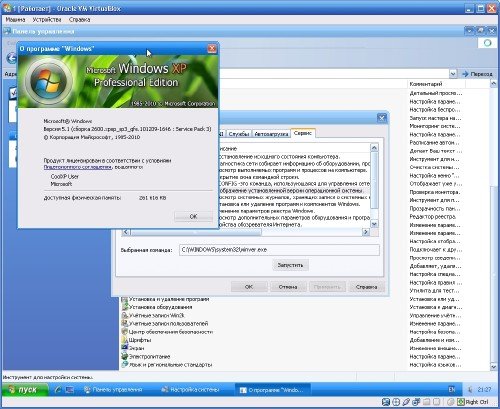Click the quick launch pen-shaped icon
The image size is (500, 409).
coord(58,389)
